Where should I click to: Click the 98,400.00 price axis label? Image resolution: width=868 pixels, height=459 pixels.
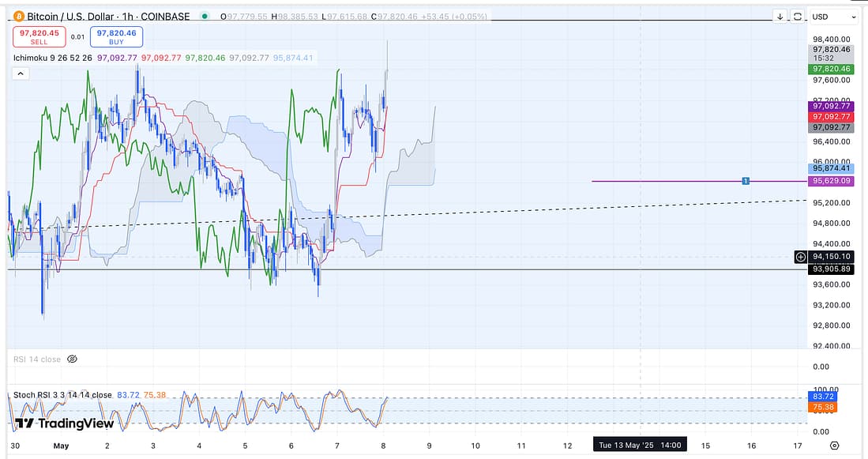(x=831, y=40)
